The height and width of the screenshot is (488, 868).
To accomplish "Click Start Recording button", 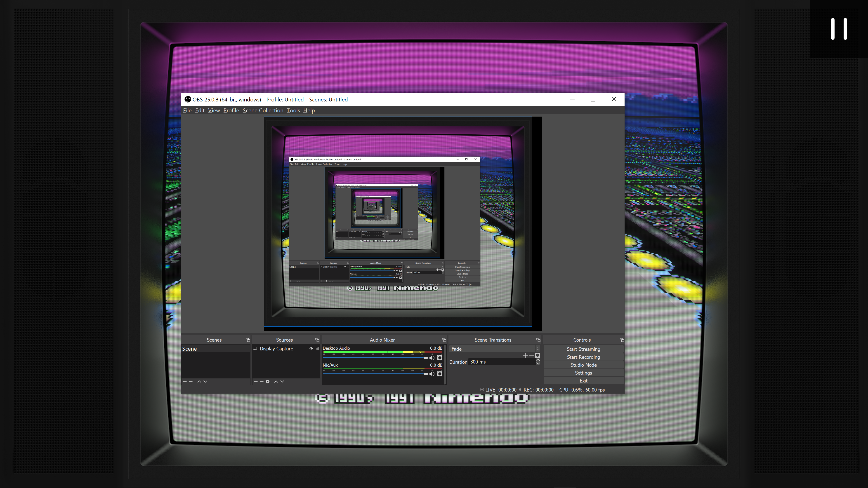I will pos(583,357).
